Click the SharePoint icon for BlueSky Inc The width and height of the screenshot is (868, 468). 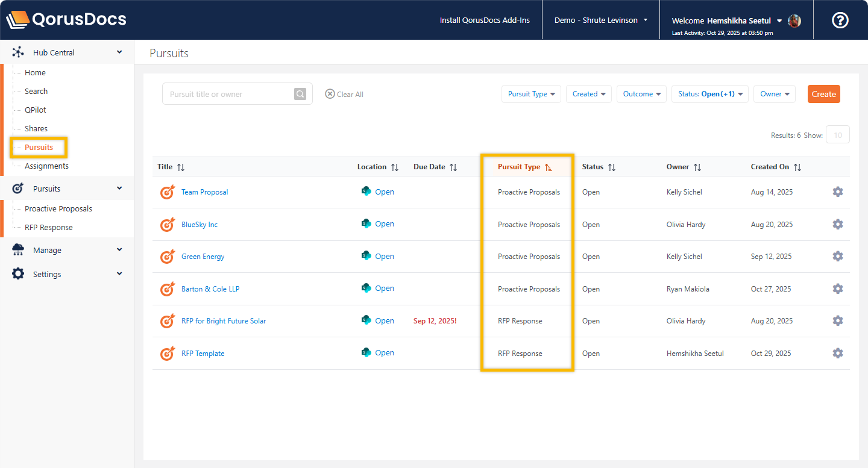coord(366,224)
